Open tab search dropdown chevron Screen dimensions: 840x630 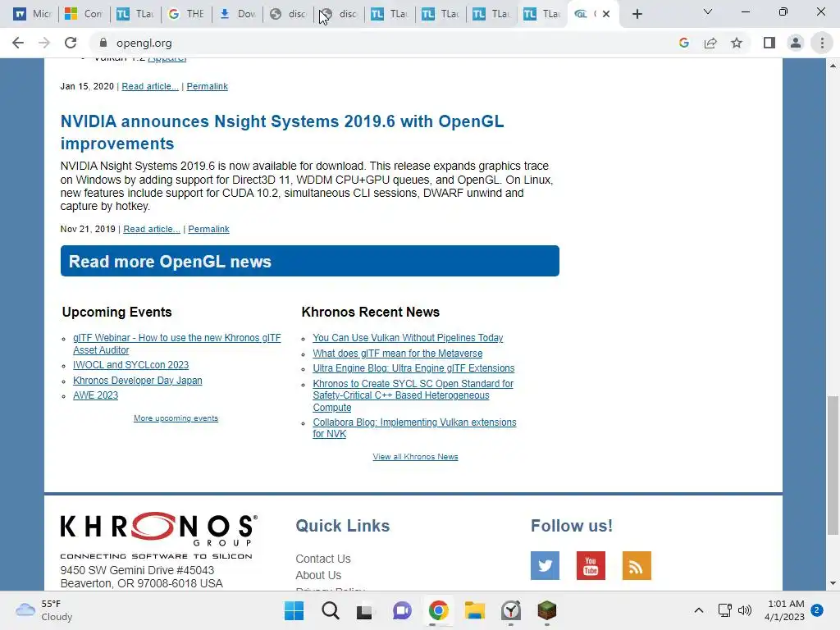[708, 11]
